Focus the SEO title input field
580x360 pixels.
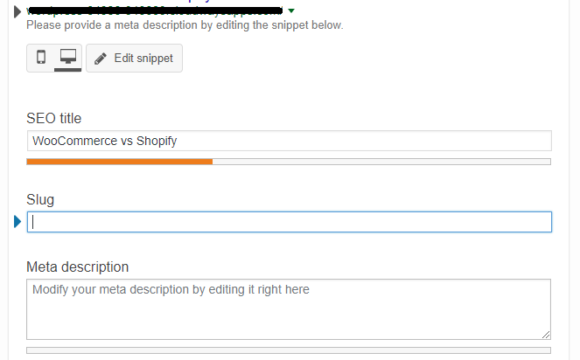pos(289,141)
